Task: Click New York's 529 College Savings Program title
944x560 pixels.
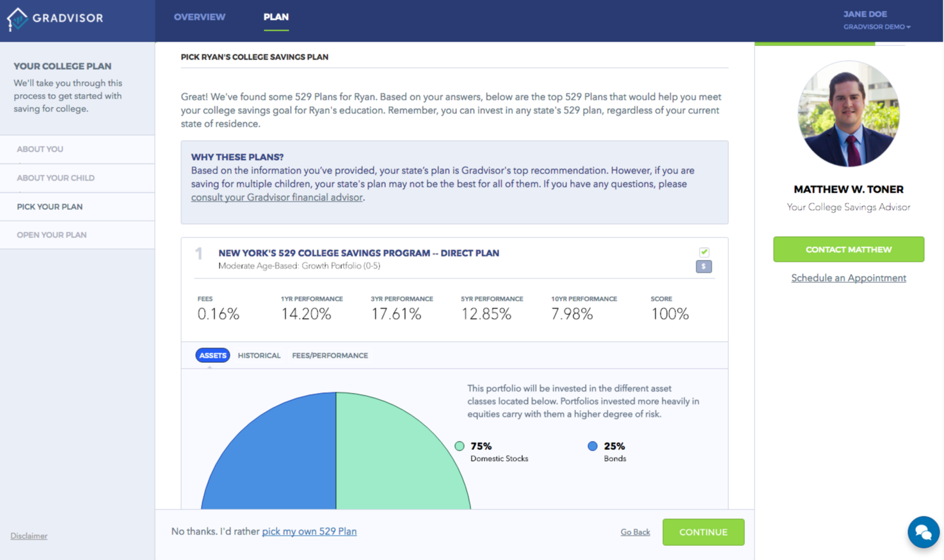Action: click(358, 253)
